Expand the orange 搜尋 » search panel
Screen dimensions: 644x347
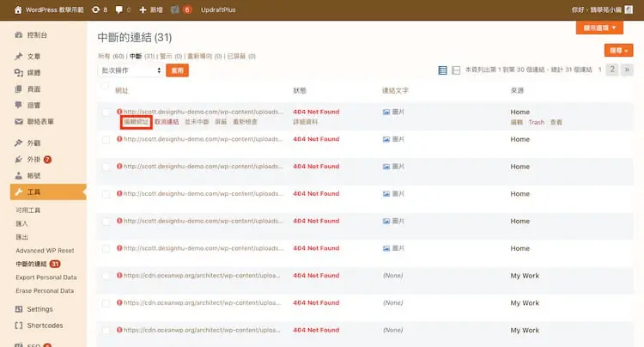tap(618, 50)
